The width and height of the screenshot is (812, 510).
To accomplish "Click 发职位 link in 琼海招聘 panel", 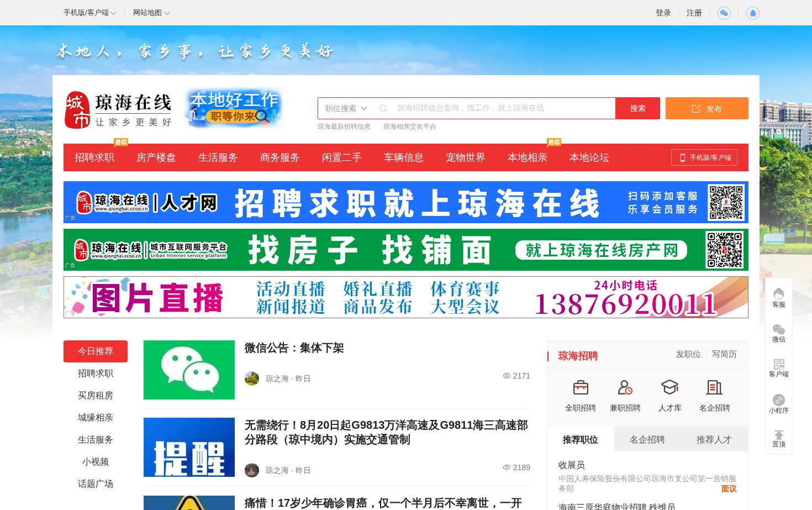I will (688, 354).
